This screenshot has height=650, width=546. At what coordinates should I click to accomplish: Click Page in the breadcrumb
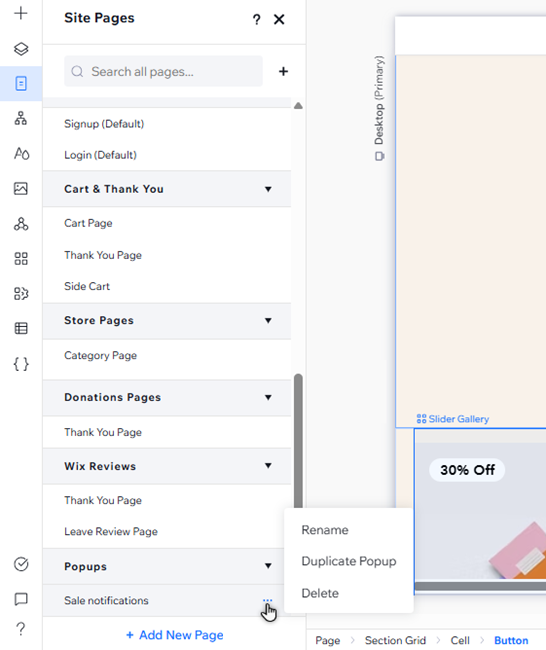point(328,640)
